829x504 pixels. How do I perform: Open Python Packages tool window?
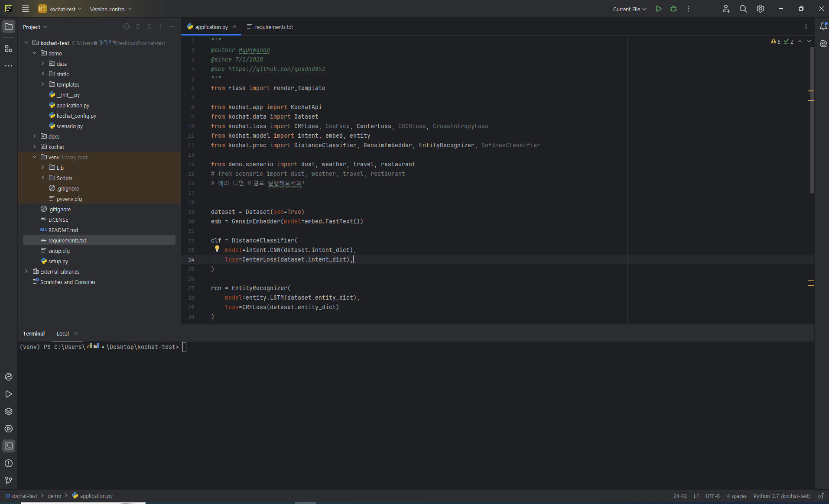click(x=9, y=411)
